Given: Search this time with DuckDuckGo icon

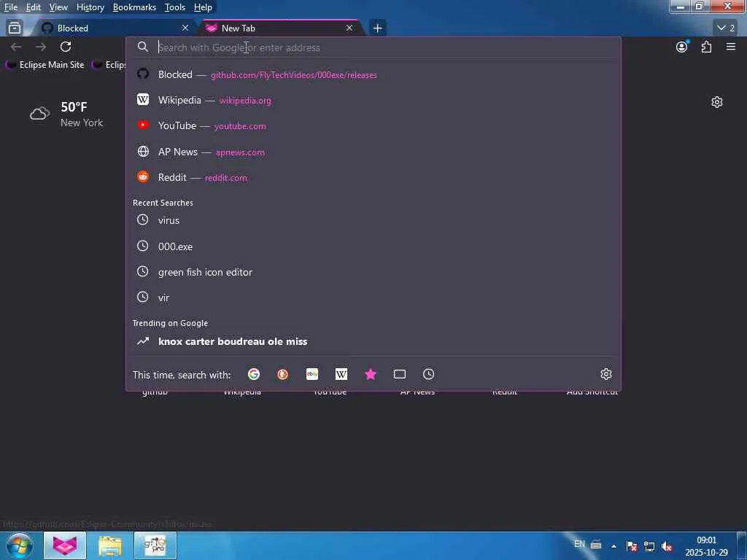Looking at the screenshot, I should [x=282, y=374].
